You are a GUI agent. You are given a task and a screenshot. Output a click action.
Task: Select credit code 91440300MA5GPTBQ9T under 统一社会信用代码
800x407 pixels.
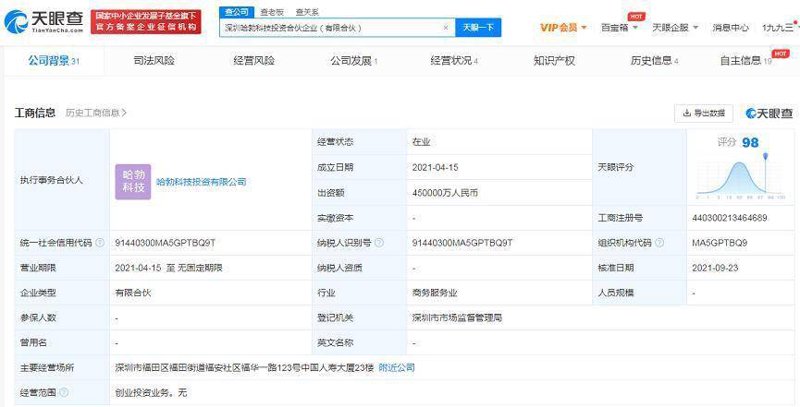[165, 243]
